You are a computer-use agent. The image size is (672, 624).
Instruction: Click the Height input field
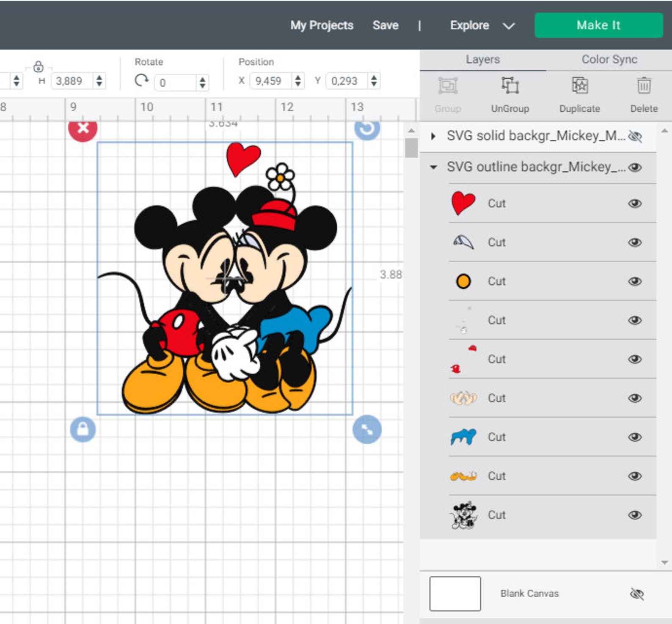(x=73, y=80)
